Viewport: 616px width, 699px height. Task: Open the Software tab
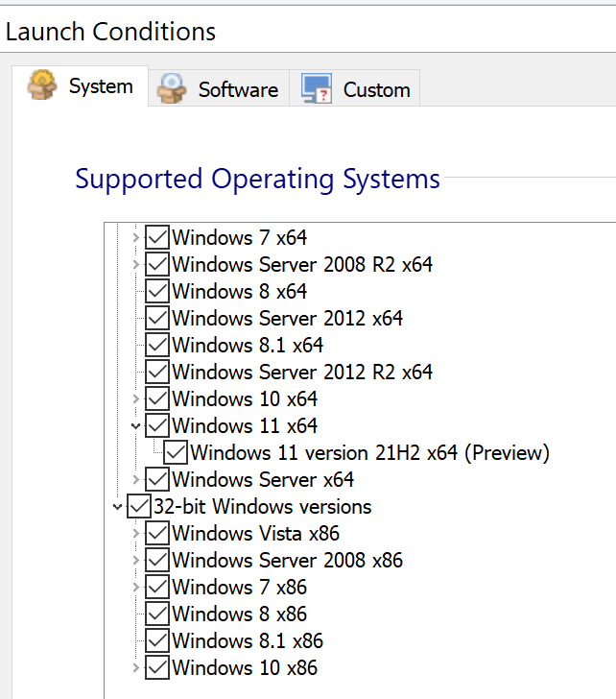pyautogui.click(x=219, y=88)
